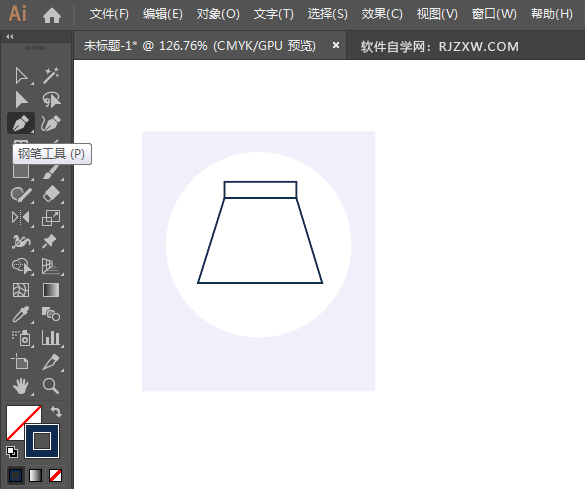Select the Magic Wand tool
This screenshot has width=585, height=489.
click(51, 76)
